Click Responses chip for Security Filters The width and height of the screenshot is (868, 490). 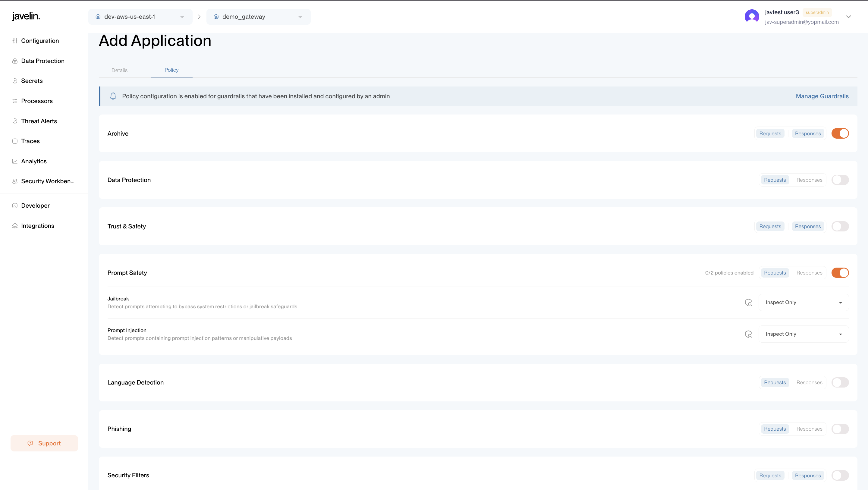pyautogui.click(x=808, y=476)
